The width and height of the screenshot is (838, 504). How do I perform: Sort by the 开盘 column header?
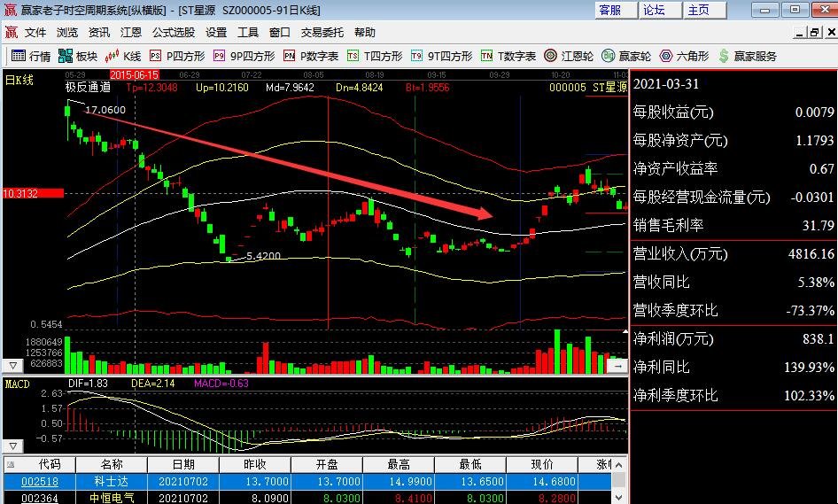tap(327, 464)
